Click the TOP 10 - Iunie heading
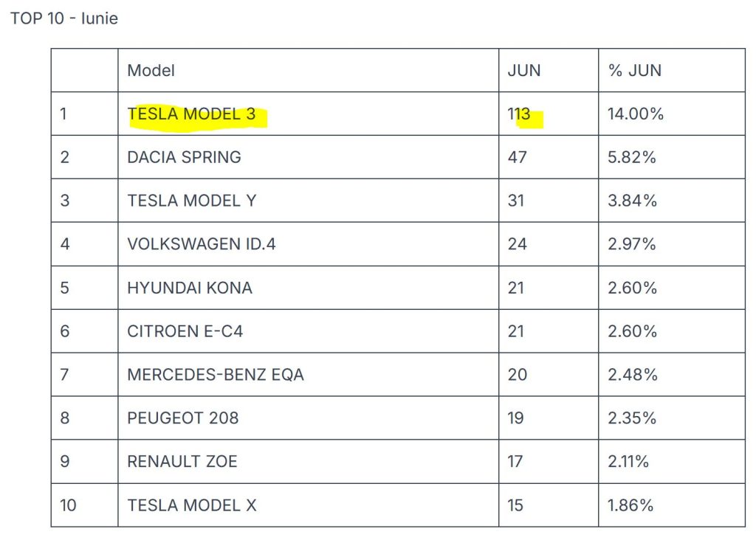Image resolution: width=756 pixels, height=537 pixels. [64, 18]
